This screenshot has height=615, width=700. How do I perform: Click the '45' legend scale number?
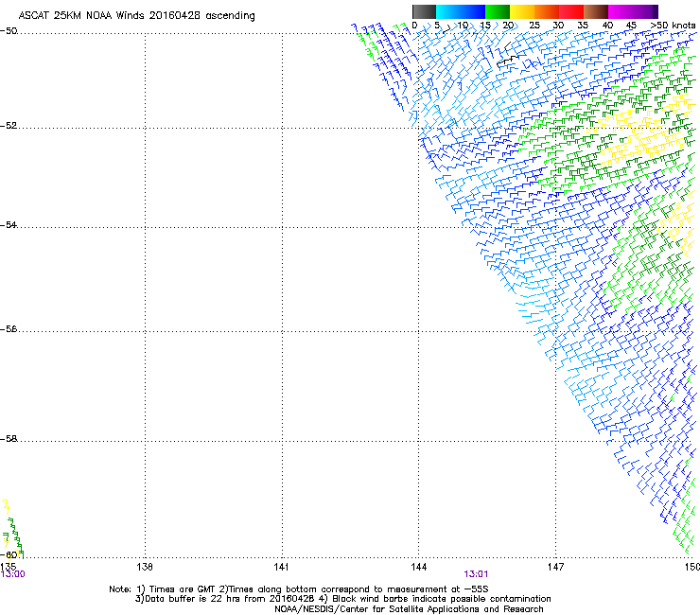631,26
